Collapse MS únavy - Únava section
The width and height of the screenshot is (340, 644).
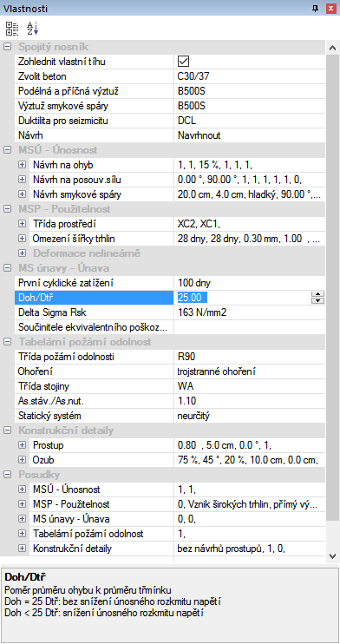coord(8,268)
